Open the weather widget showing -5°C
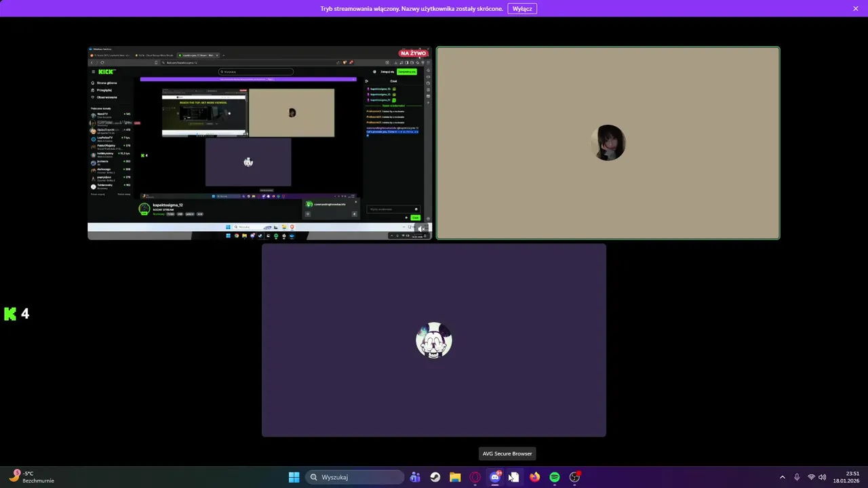The height and width of the screenshot is (488, 868). 32,477
